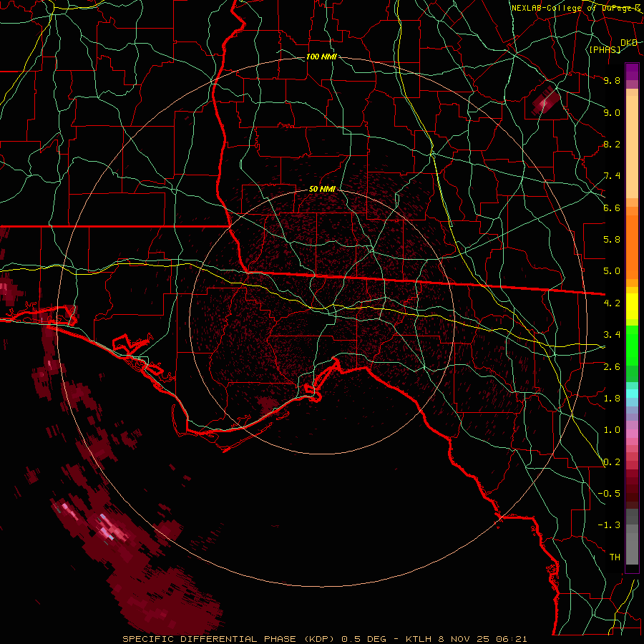Pick the cyan segment of the color bar
644x644 pixels.
(632, 393)
